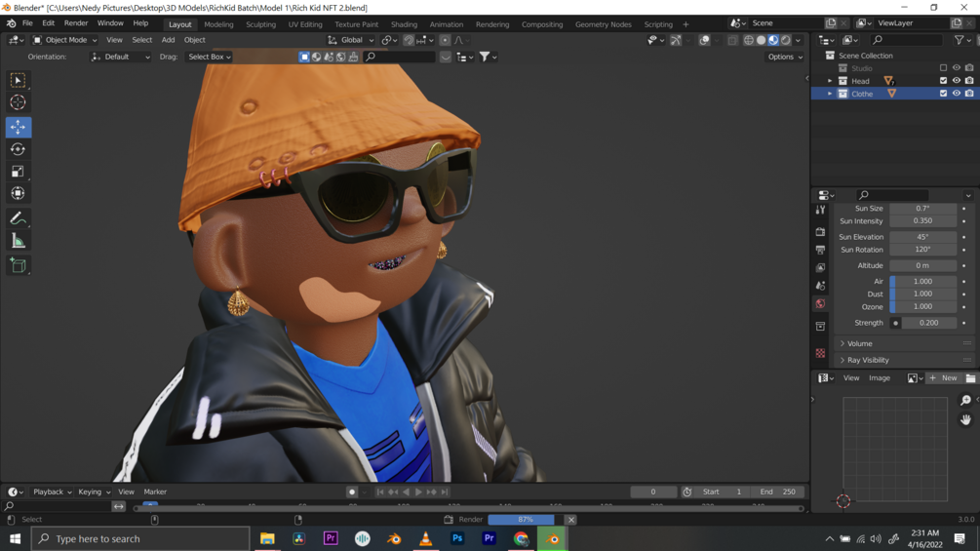Toggle proportional editing in header
The height and width of the screenshot is (551, 980).
[x=445, y=40]
